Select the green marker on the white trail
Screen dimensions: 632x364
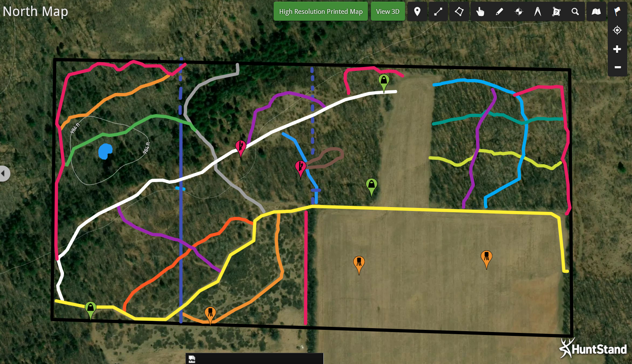(384, 81)
